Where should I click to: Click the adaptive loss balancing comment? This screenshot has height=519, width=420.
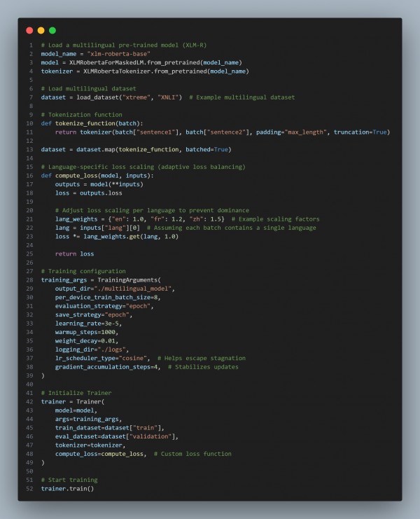pyautogui.click(x=143, y=167)
